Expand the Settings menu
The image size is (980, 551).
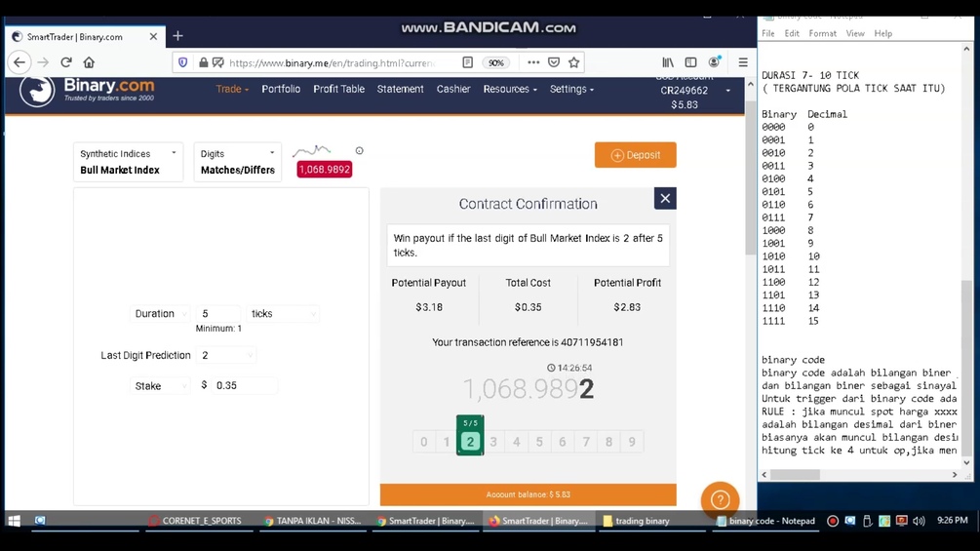point(571,90)
